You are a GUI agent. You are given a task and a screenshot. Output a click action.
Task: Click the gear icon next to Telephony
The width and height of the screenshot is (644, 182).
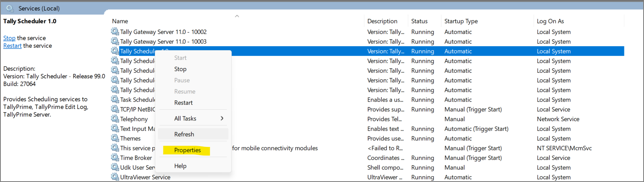115,119
